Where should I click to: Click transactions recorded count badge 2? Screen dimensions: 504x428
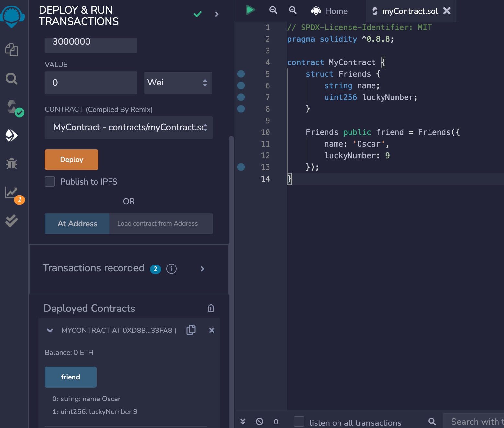[x=155, y=269]
